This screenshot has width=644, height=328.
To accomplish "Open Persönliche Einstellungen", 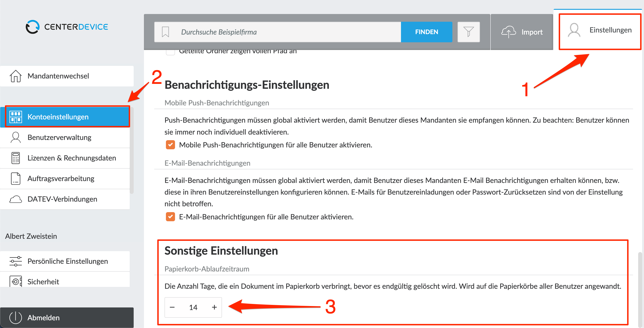I will tap(65, 261).
